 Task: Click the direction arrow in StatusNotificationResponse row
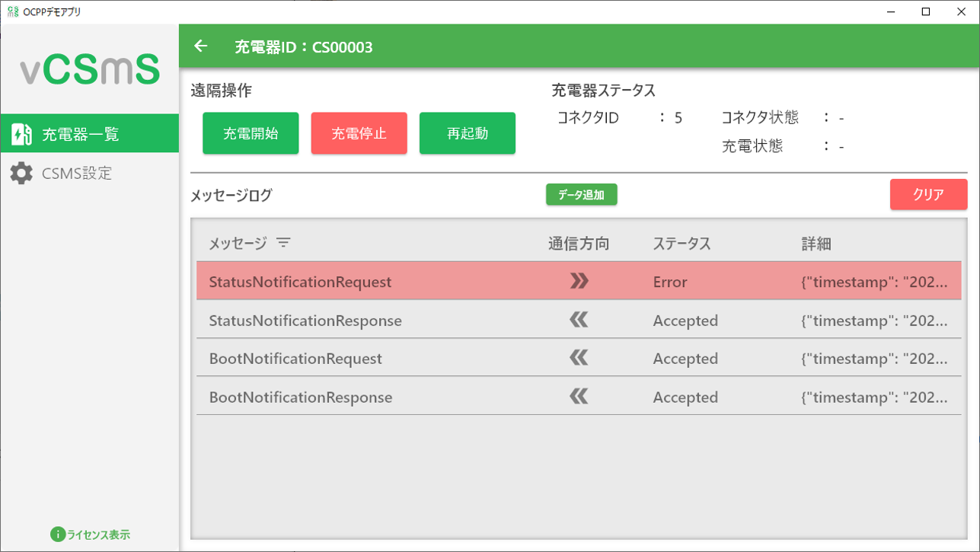(x=579, y=321)
